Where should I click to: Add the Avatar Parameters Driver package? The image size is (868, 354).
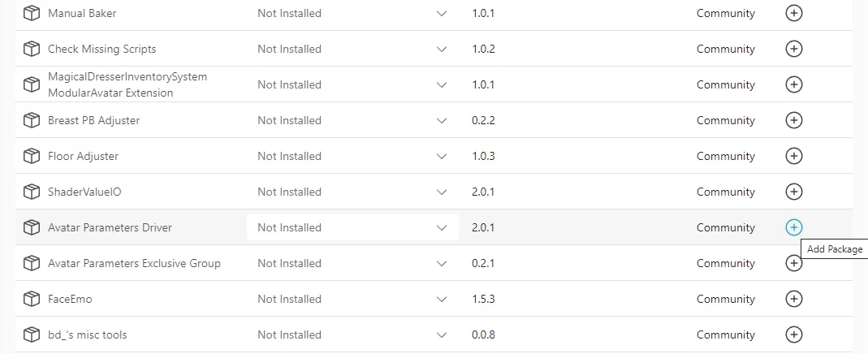(x=794, y=227)
